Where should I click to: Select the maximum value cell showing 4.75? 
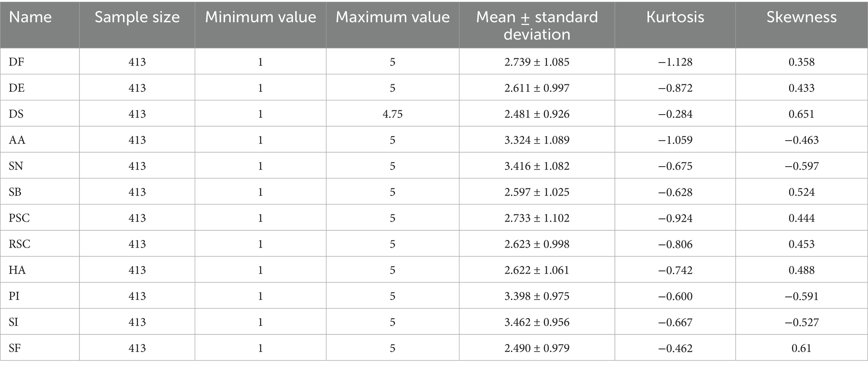coord(393,114)
